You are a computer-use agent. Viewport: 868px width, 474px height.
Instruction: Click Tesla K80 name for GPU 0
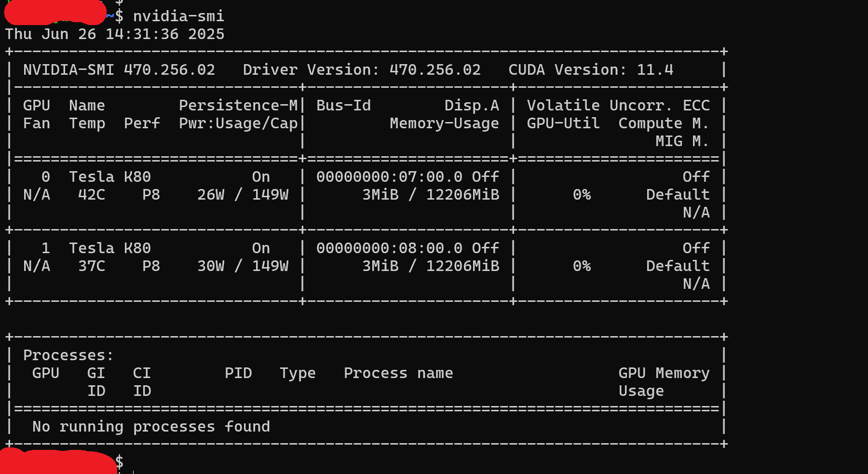(x=110, y=177)
